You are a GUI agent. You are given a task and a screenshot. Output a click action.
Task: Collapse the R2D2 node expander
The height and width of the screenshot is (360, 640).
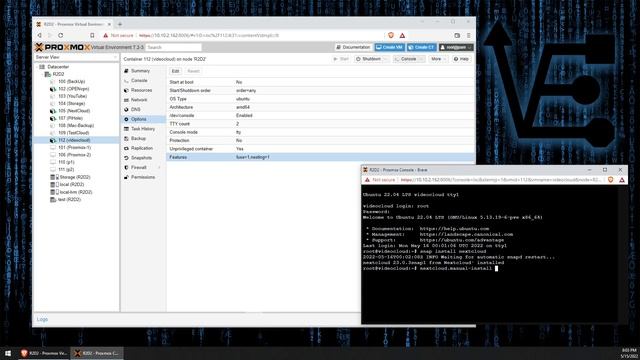[x=42, y=74]
